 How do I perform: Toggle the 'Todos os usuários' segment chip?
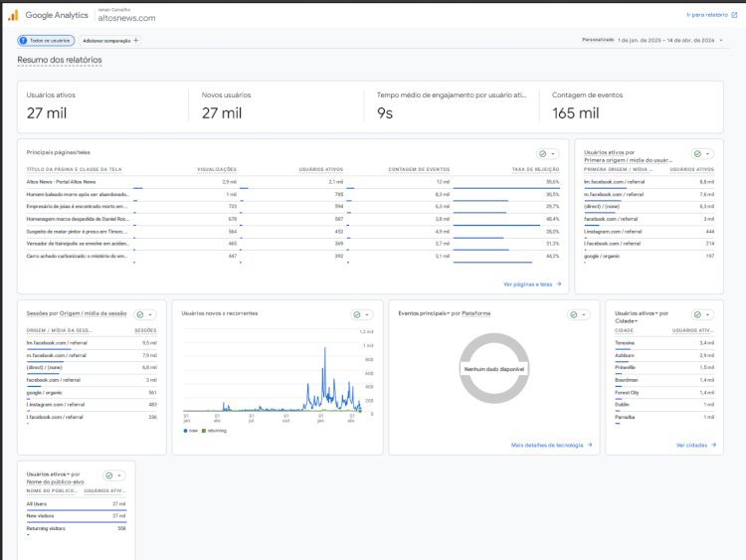pos(46,41)
